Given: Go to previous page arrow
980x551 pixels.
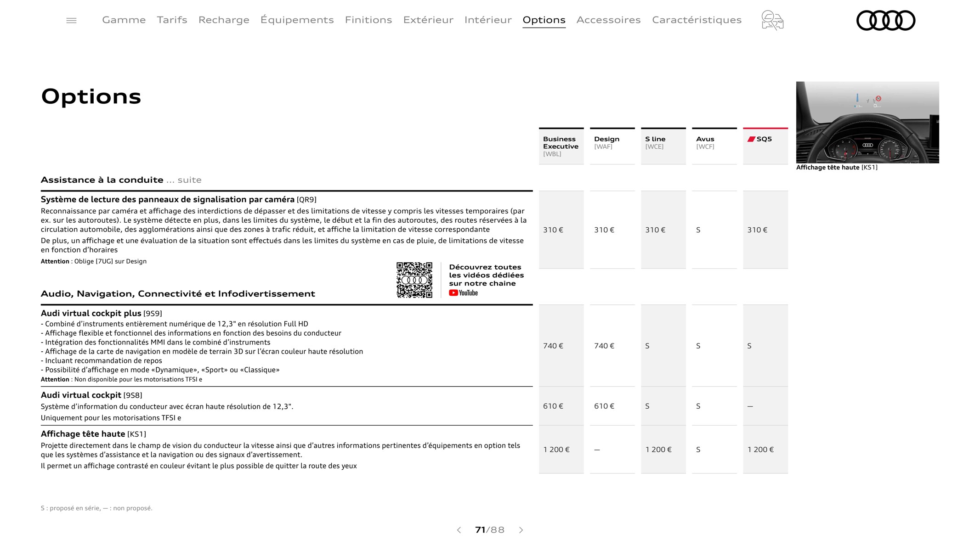Looking at the screenshot, I should point(459,530).
